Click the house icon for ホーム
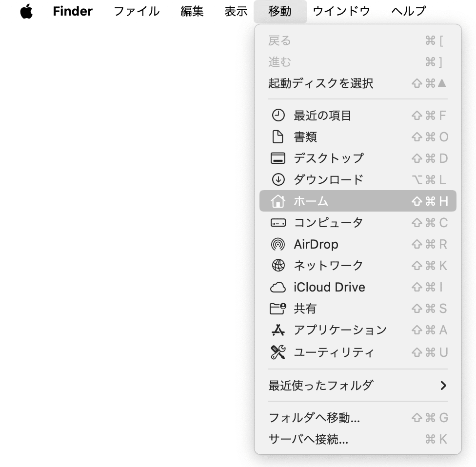 click(278, 201)
